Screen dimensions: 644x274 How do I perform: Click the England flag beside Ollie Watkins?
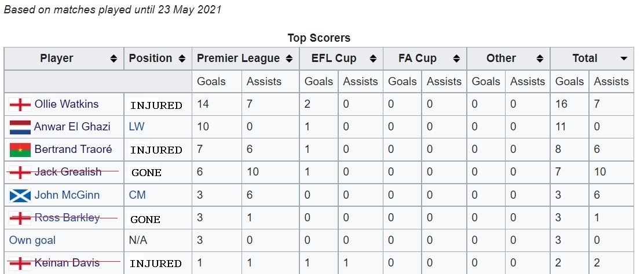click(x=20, y=105)
